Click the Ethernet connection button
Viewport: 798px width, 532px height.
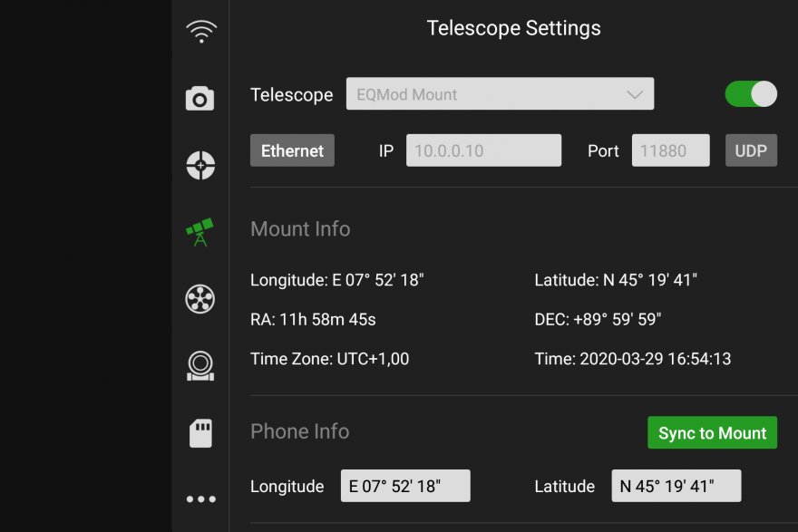(292, 151)
